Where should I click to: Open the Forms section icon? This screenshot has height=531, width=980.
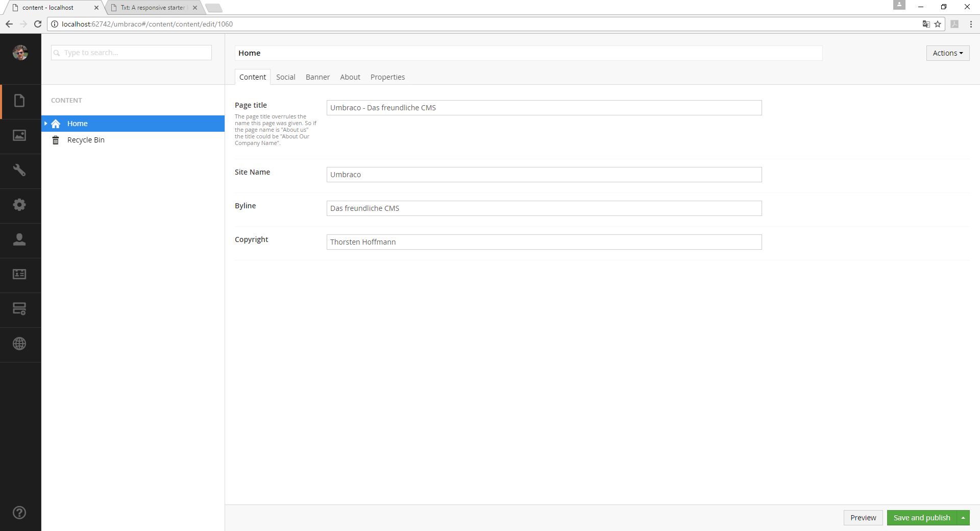coord(19,309)
